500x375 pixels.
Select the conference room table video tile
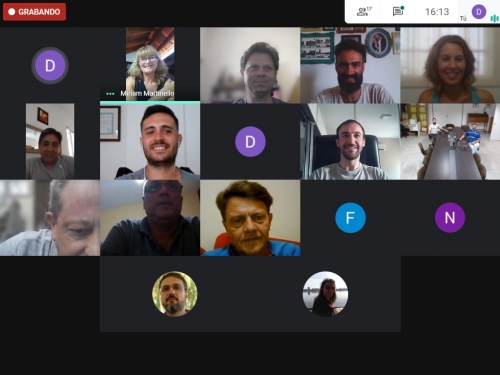pos(450,142)
